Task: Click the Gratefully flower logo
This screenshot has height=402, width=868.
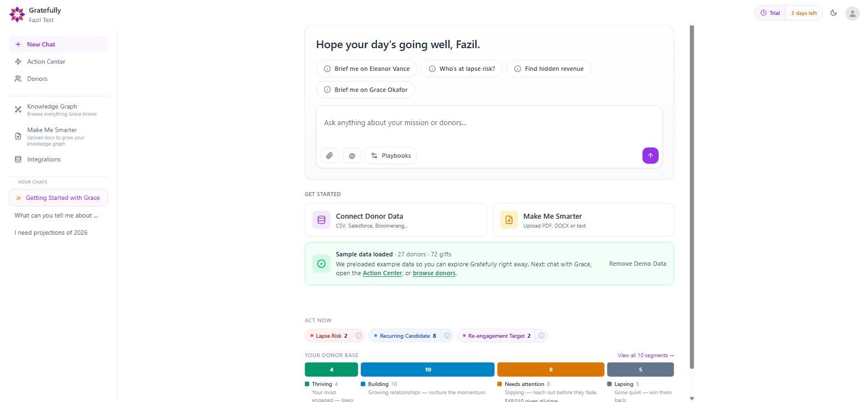Action: coord(17,14)
